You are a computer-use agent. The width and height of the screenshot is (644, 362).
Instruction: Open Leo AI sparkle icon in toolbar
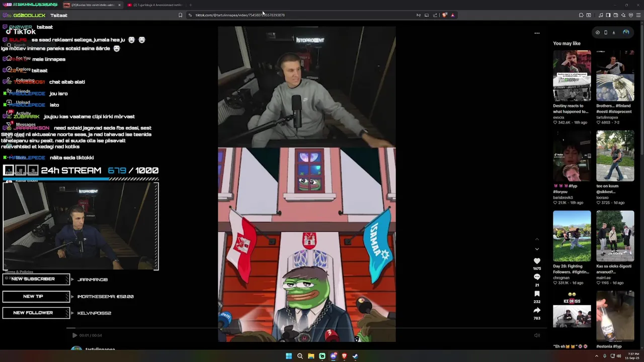tap(623, 15)
